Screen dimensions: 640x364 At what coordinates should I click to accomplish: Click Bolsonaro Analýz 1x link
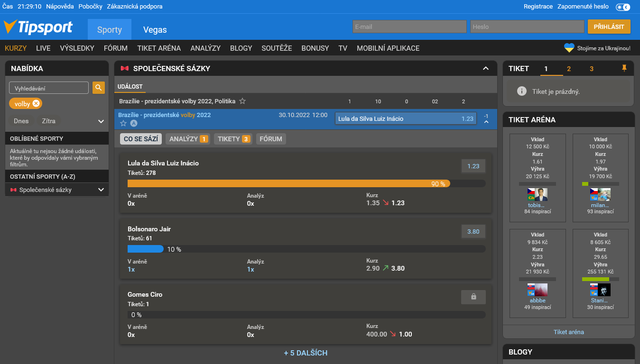tap(250, 269)
